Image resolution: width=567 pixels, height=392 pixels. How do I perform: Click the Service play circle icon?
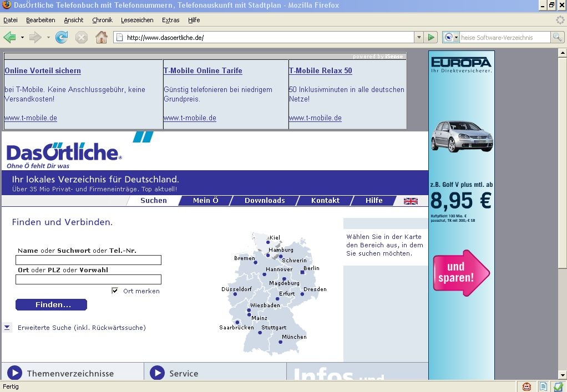click(x=158, y=373)
